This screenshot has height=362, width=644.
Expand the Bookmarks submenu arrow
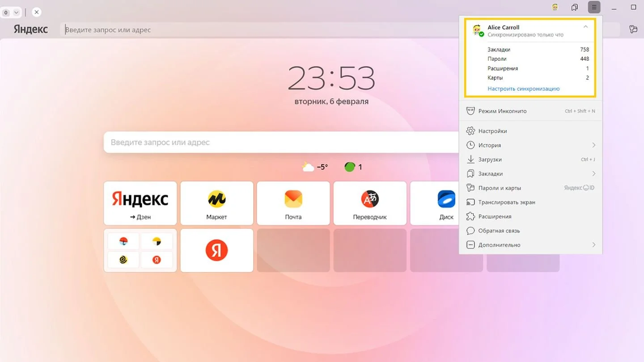pyautogui.click(x=594, y=174)
